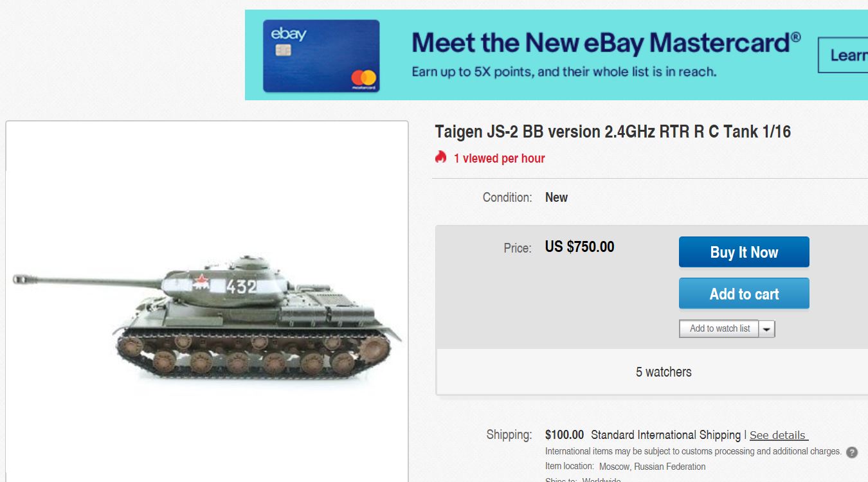Click the 1 viewed per hour notice

(x=499, y=158)
